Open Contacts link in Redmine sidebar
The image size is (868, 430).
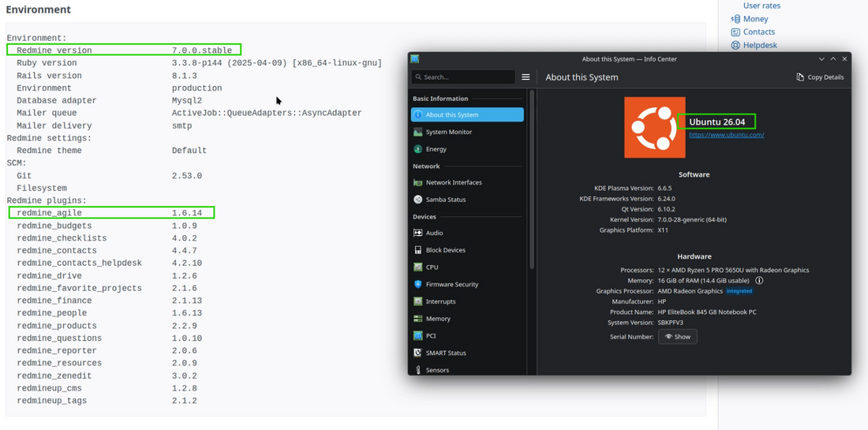(x=759, y=32)
